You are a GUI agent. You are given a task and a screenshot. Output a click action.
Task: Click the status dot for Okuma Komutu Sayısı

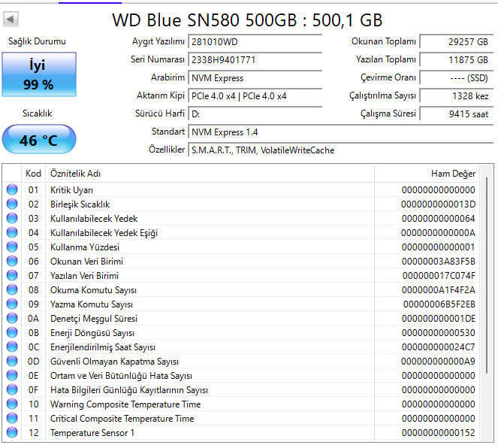[12, 289]
